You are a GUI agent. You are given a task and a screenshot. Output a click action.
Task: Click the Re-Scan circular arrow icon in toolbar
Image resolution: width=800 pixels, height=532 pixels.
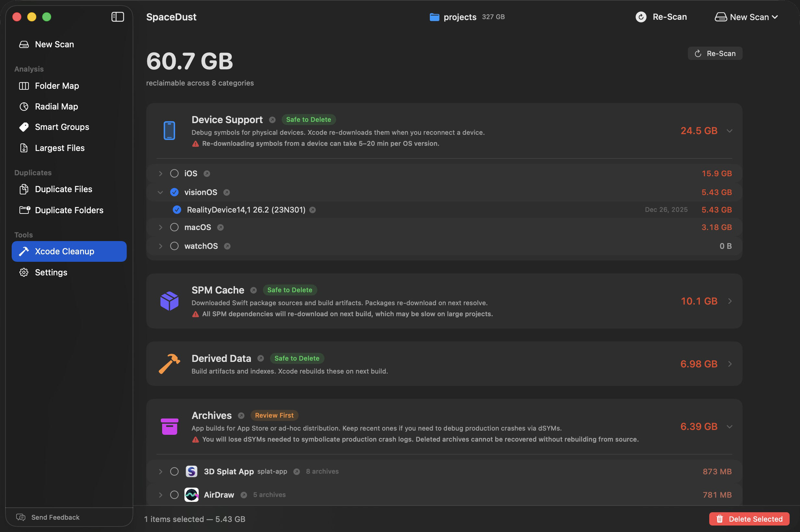(x=641, y=17)
